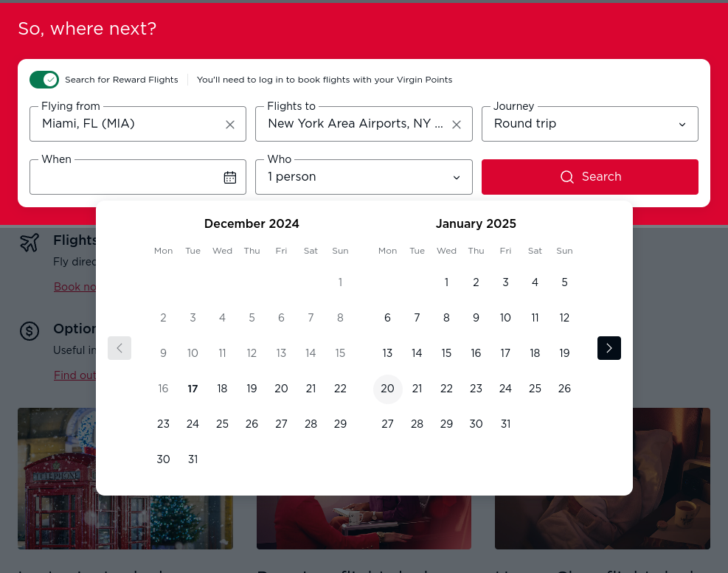Click the Virgin Points login notice text
Screen dimensions: 728x573
(325, 80)
